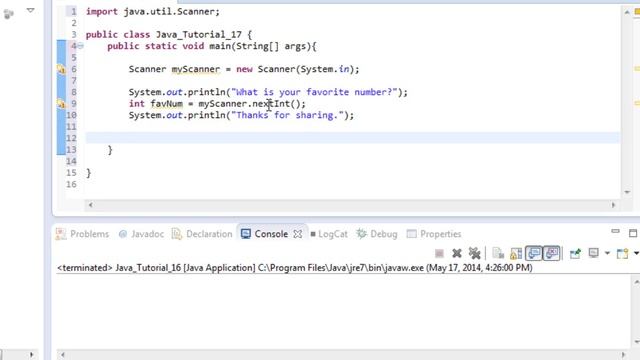Open the Display Selected Console dropdown arrow
640x360 pixels.
607,253
